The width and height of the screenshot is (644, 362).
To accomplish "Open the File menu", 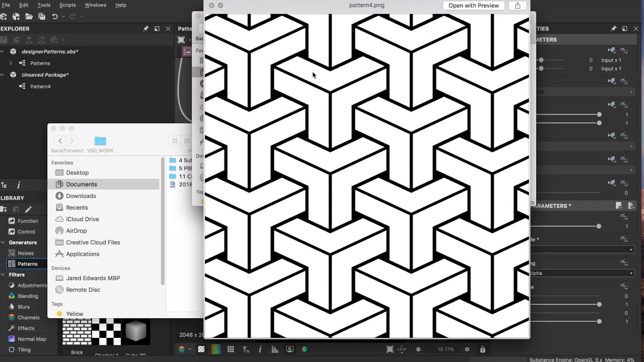I will click(6, 5).
